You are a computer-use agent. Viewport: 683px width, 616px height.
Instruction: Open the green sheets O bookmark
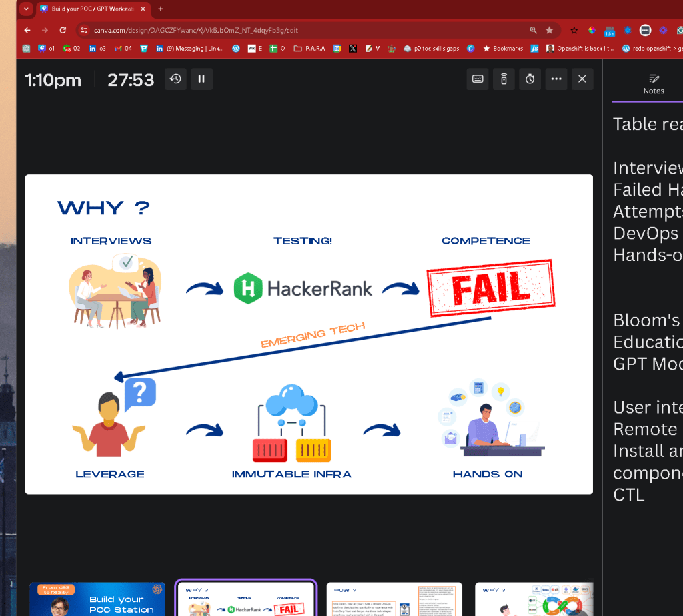point(277,49)
